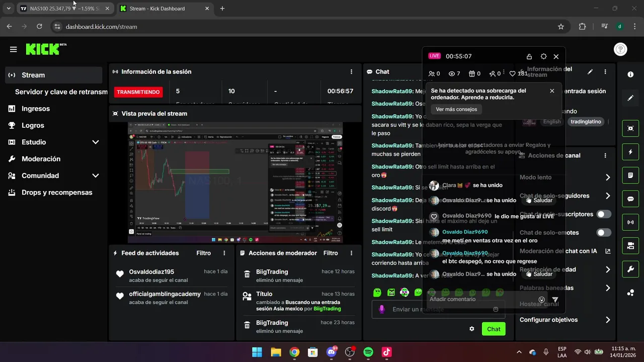Open chat settings gear beside Chat button
The height and width of the screenshot is (362, 644).
coord(472,329)
